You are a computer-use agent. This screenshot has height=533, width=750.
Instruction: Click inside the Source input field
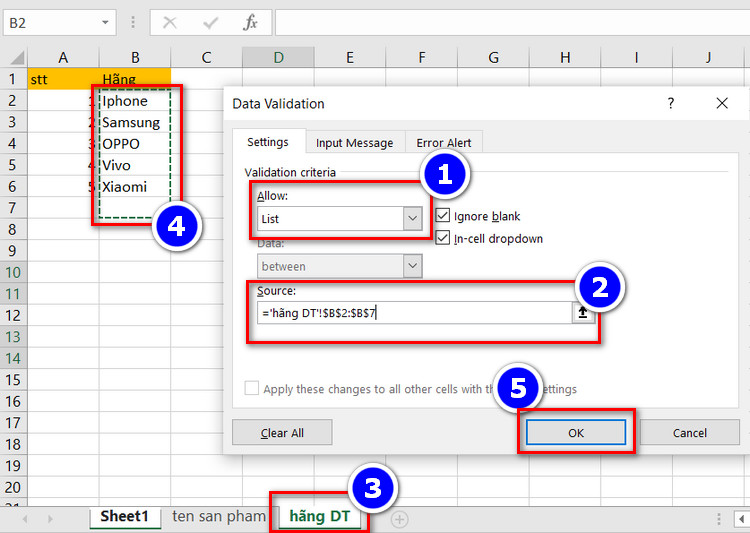tap(415, 313)
